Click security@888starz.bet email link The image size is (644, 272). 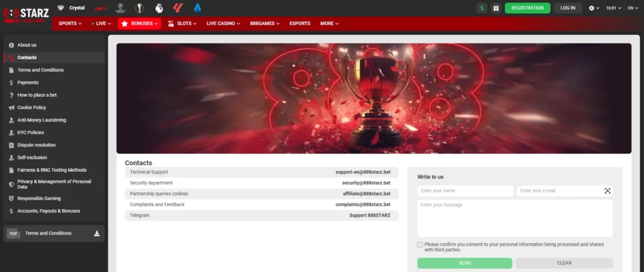(366, 183)
